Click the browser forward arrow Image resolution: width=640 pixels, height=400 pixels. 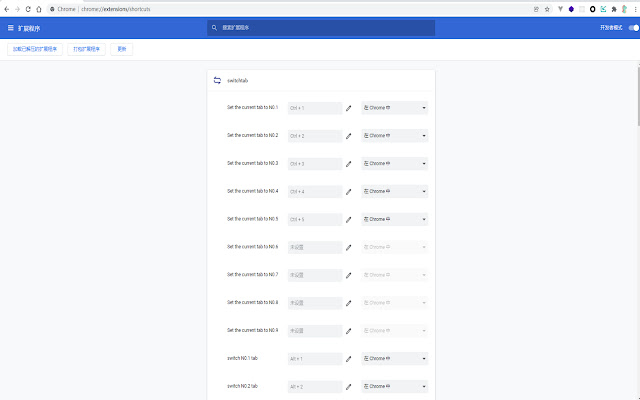(17, 9)
